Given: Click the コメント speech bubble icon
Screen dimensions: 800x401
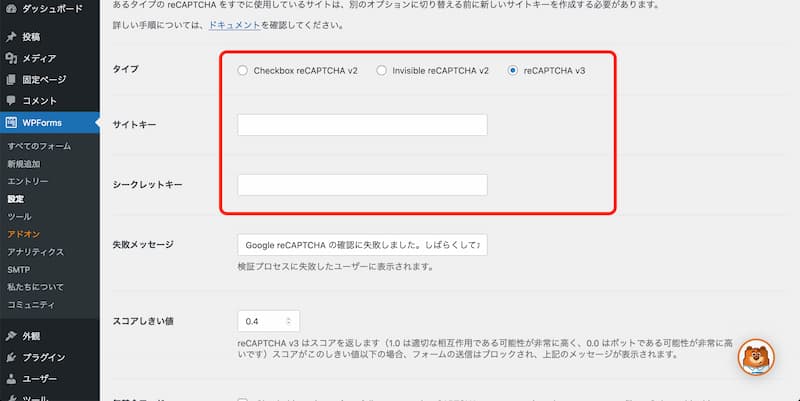Looking at the screenshot, I should tap(11, 101).
